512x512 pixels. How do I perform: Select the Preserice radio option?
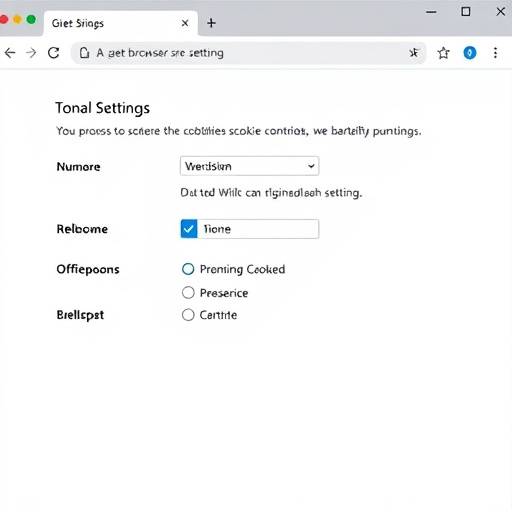click(x=188, y=292)
